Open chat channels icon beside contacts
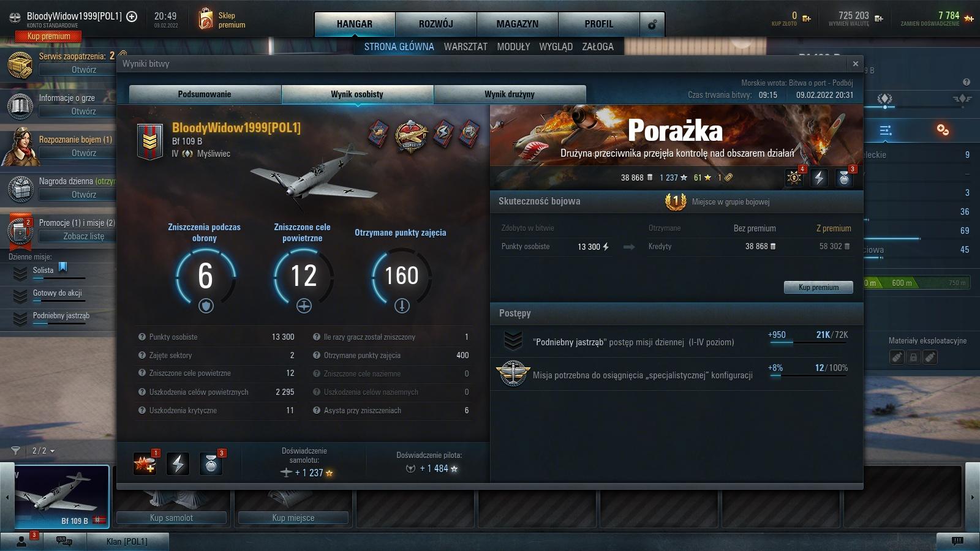The width and height of the screenshot is (980, 551). click(x=64, y=541)
